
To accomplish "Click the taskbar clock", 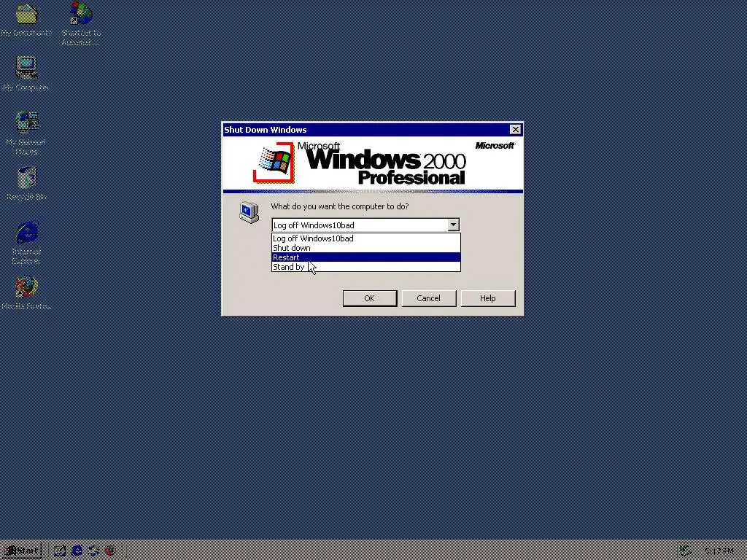I will coord(719,551).
